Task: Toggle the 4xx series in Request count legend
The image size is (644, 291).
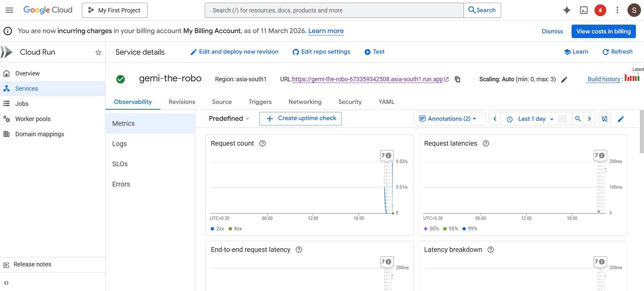Action: point(235,229)
